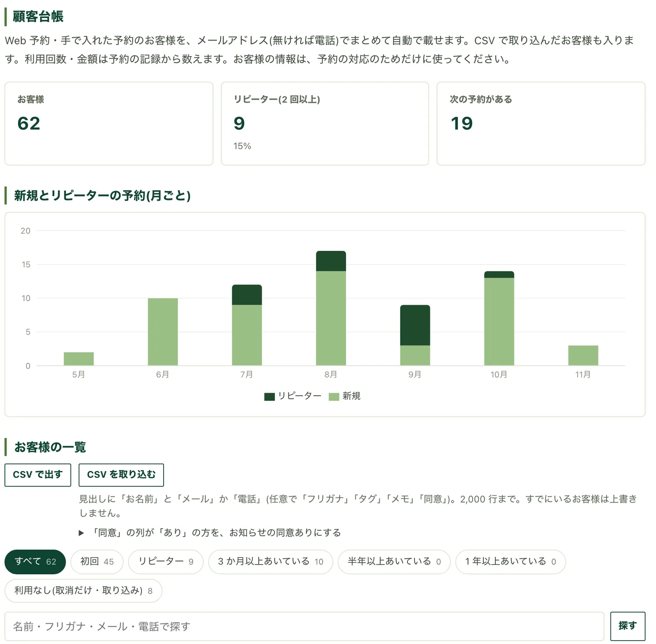Show only リピーター 9 customers
The image size is (656, 644).
166,561
